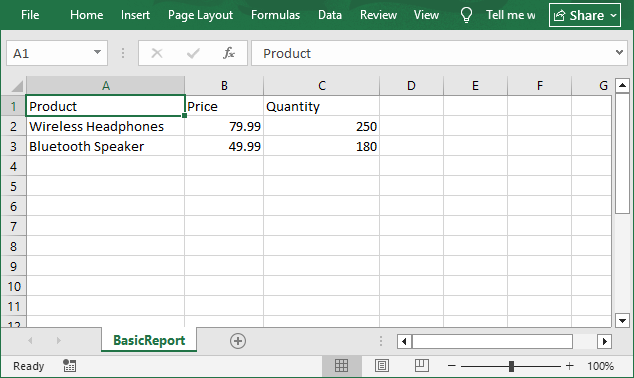Select row 1 header
Image resolution: width=634 pixels, height=378 pixels.
[13, 106]
